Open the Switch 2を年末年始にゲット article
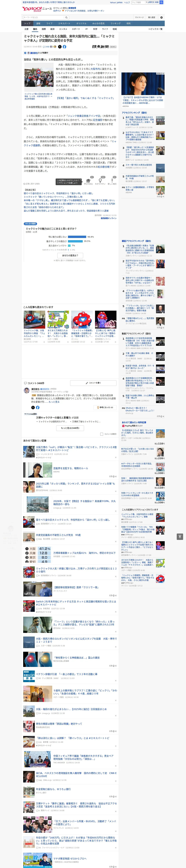The width and height of the screenshot is (186, 868). [x=76, y=603]
